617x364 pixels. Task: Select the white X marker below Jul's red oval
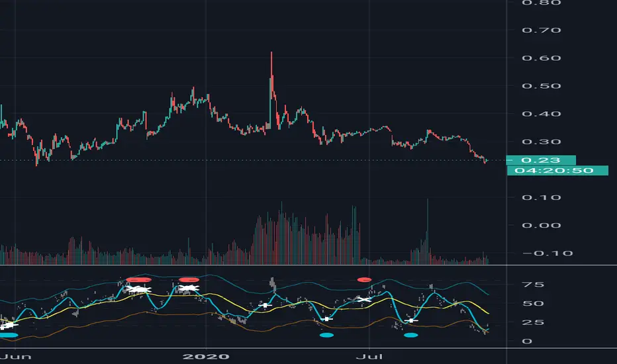click(364, 299)
